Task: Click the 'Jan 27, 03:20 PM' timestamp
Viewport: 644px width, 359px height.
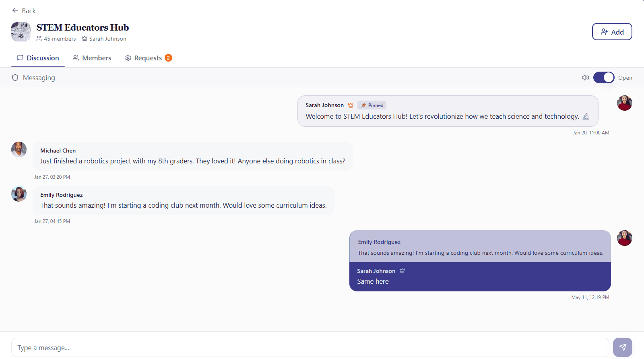Action: [52, 177]
